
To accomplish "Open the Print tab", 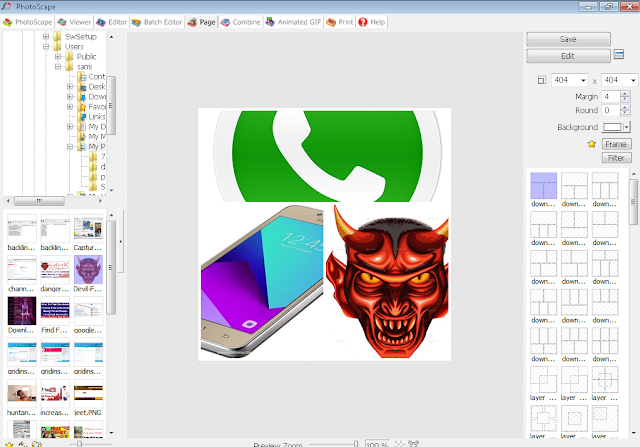I will pyautogui.click(x=340, y=22).
